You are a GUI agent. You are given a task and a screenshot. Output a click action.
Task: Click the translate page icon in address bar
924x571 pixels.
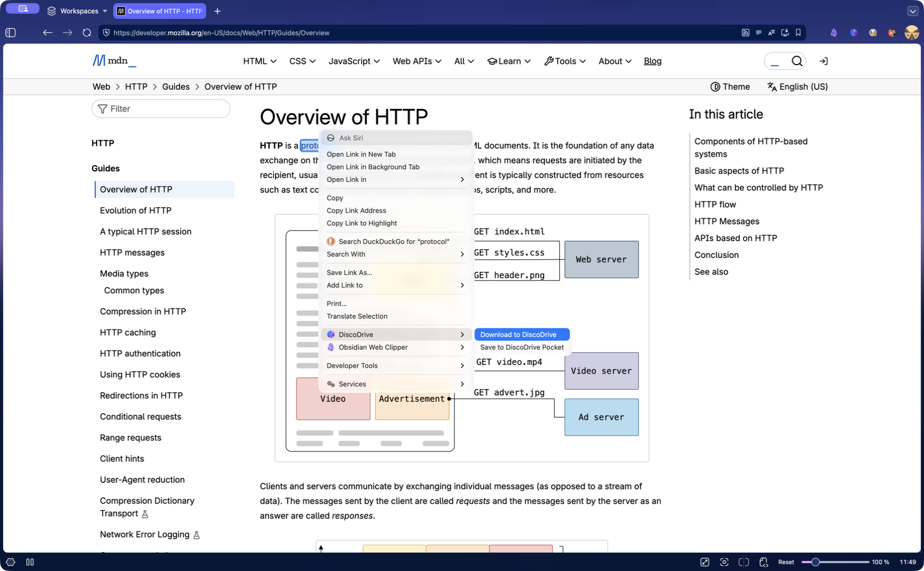point(771,33)
